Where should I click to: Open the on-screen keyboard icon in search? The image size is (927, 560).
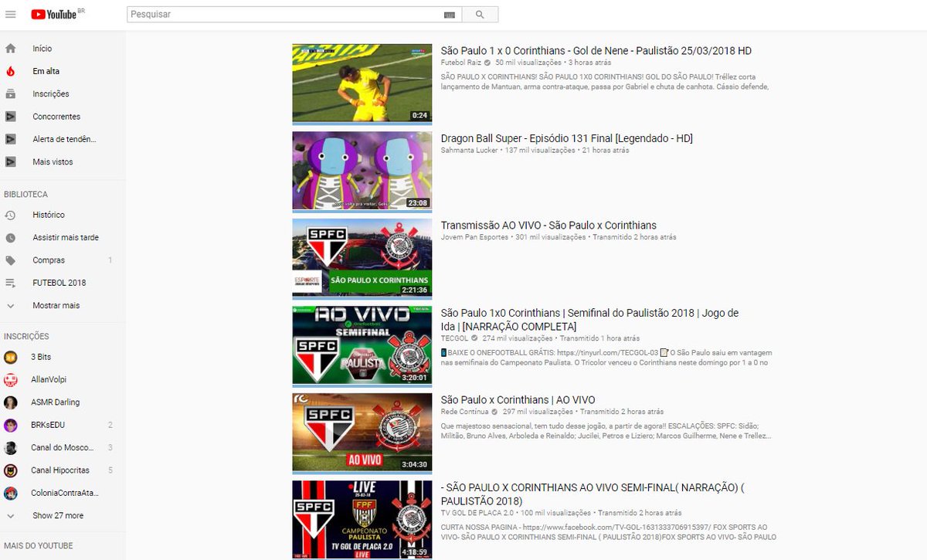[450, 15]
